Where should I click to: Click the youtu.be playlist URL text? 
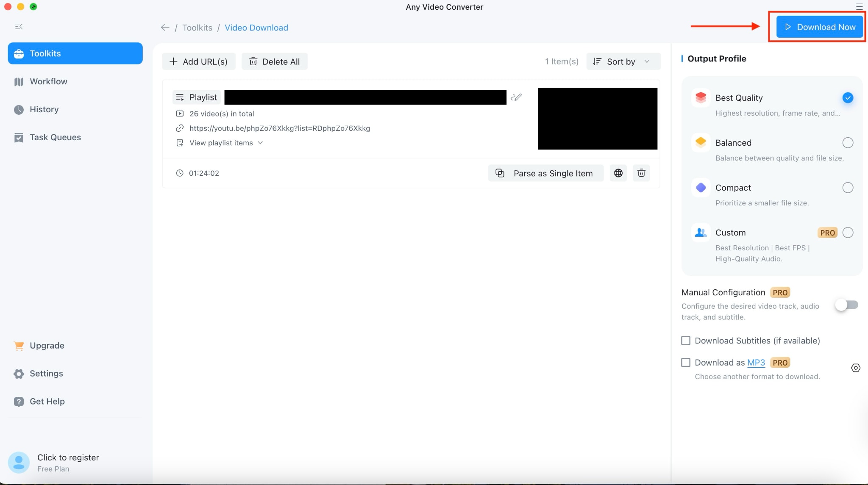pos(280,128)
